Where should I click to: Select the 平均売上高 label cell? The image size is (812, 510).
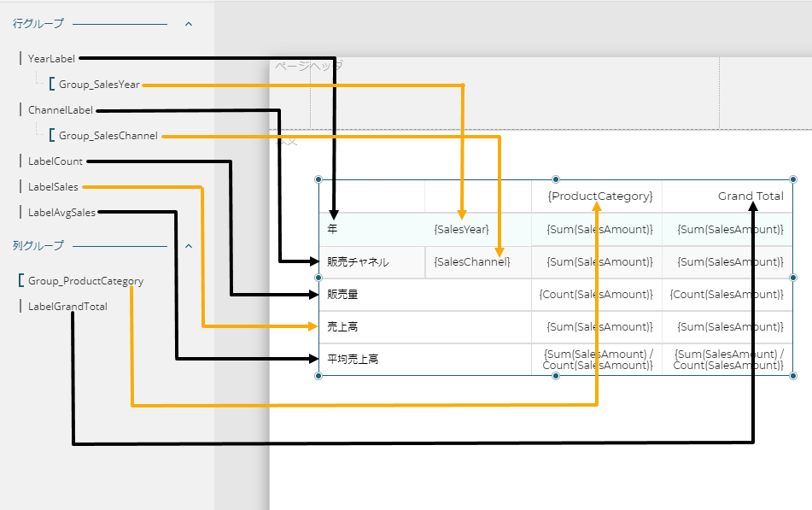(x=425, y=359)
